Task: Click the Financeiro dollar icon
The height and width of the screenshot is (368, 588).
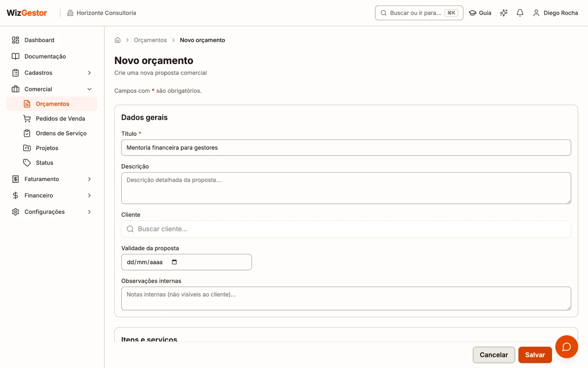Action: coord(15,195)
